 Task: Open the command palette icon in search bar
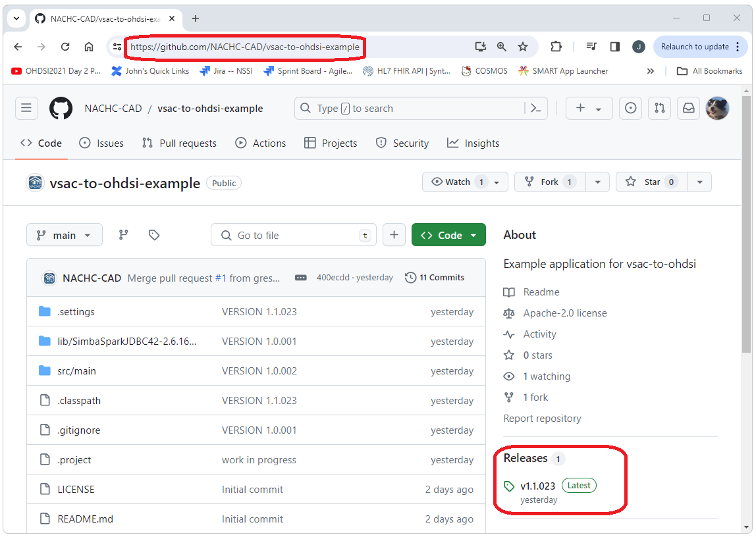(x=535, y=109)
